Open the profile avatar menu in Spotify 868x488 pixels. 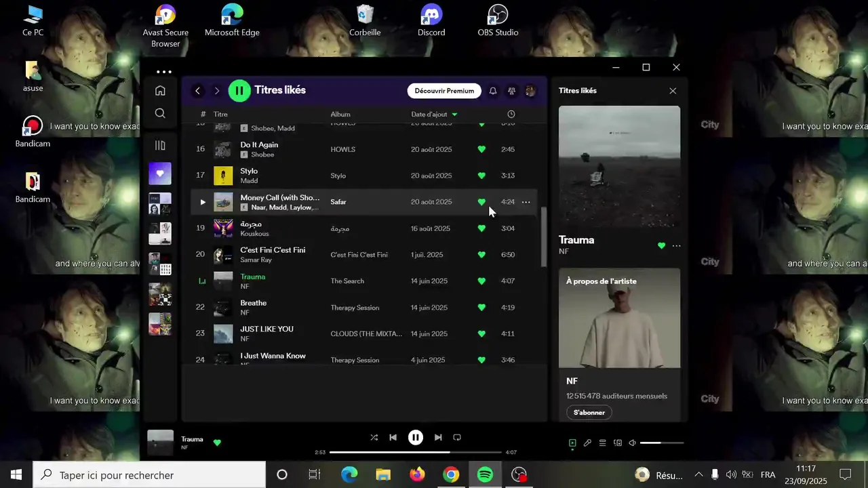tap(530, 91)
